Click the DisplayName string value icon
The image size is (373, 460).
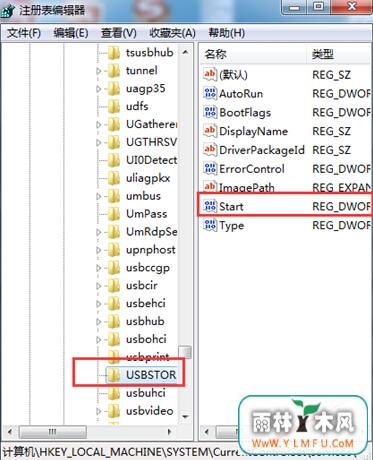210,131
